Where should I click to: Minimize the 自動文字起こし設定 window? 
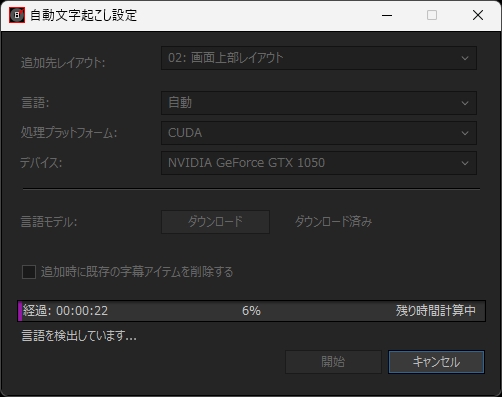387,15
